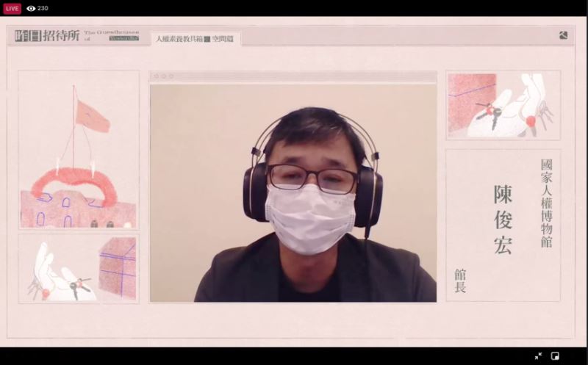This screenshot has width=588, height=365.
Task: Click the red LIVE badge
Action: 12,8
